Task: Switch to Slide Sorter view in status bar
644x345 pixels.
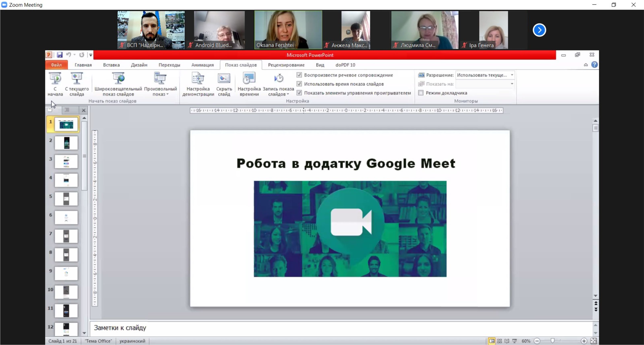Action: 499,341
